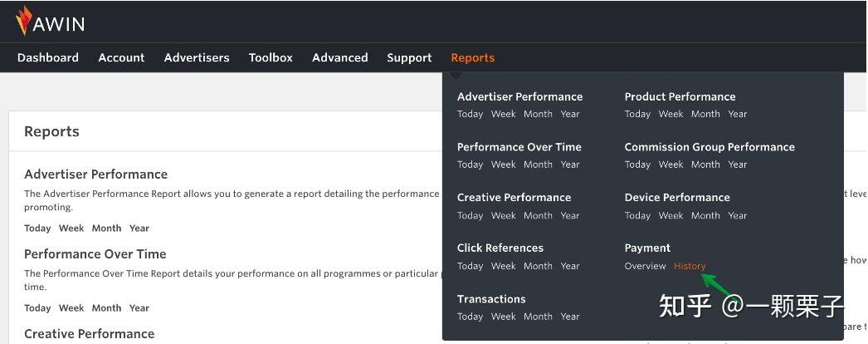Select Month under Commission Group Performance
Viewport: 868px width, 344px height.
pyautogui.click(x=705, y=165)
